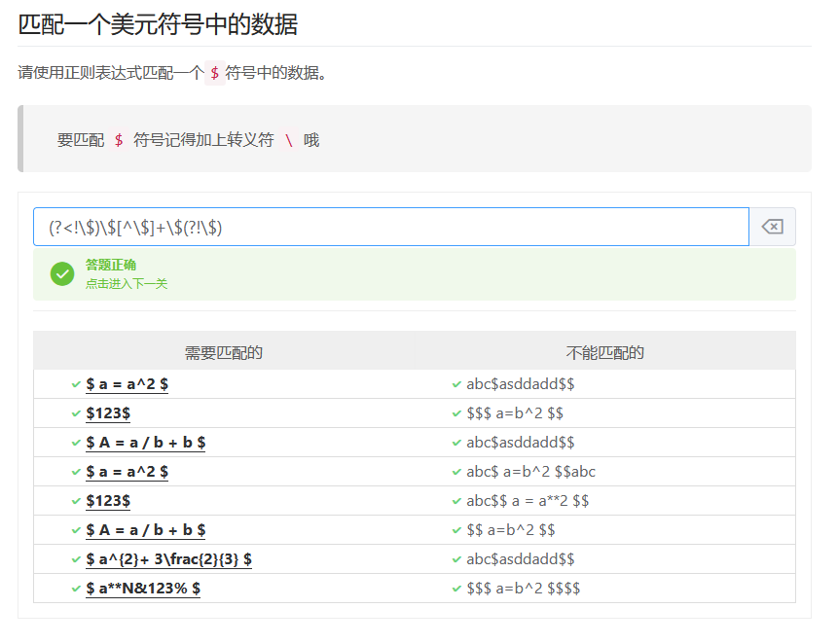Click checkmark next to abc$ a=b^2 $$abc
Image resolution: width=838 pixels, height=644 pixels.
click(456, 472)
